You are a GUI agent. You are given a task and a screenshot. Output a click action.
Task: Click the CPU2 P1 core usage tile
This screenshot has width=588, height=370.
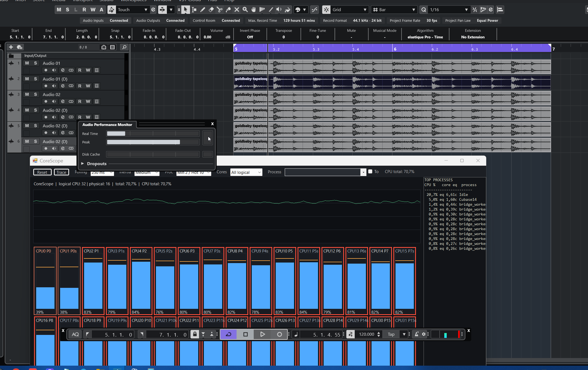[93, 281]
